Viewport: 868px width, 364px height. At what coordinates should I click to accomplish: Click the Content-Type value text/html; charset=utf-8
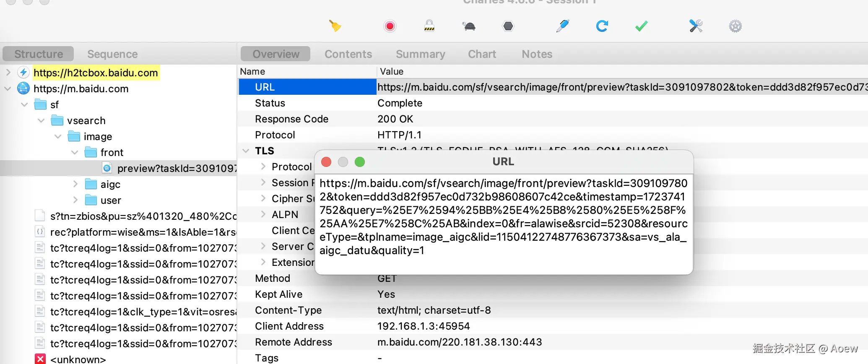pyautogui.click(x=434, y=310)
